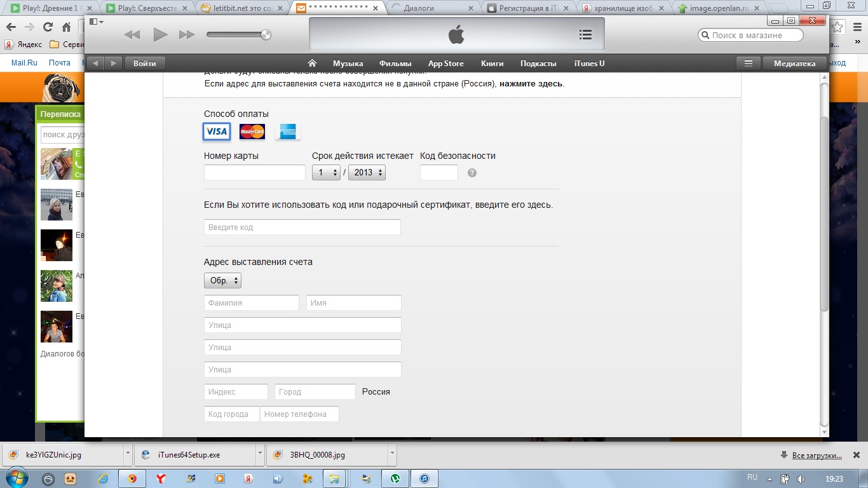Image resolution: width=868 pixels, height=488 pixels.
Task: Focus card number input field
Action: (255, 173)
